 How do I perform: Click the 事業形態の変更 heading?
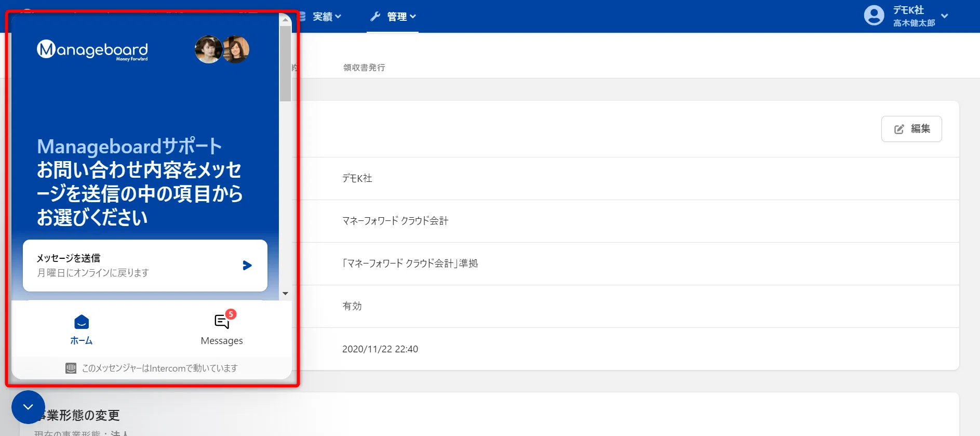click(78, 415)
